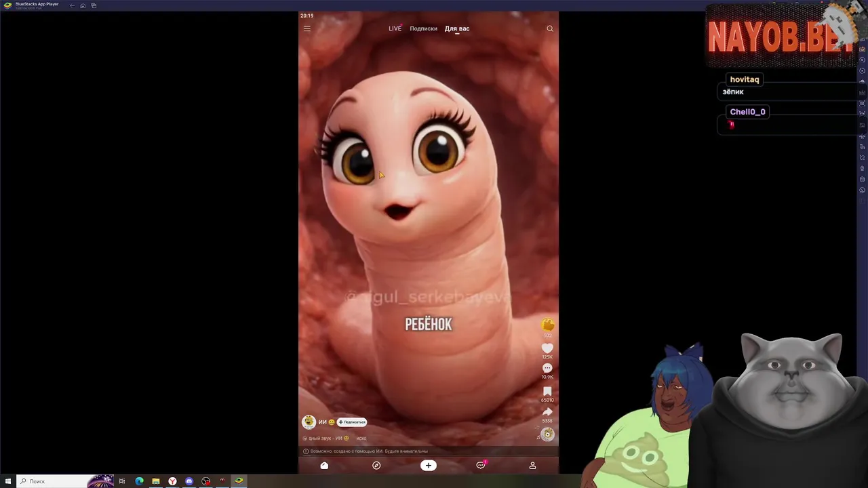Select the BlueStacks taskbar icon
Image resolution: width=868 pixels, height=488 pixels.
[239, 481]
